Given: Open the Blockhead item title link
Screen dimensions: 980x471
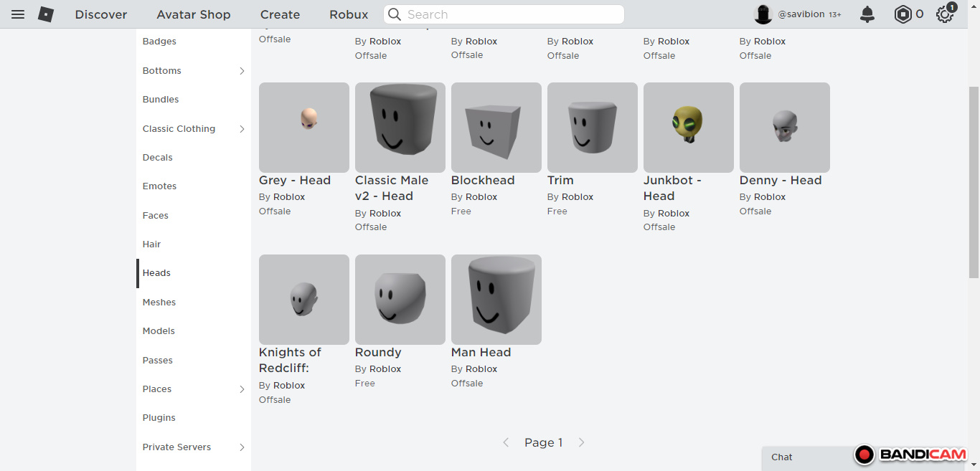Looking at the screenshot, I should click(x=483, y=181).
